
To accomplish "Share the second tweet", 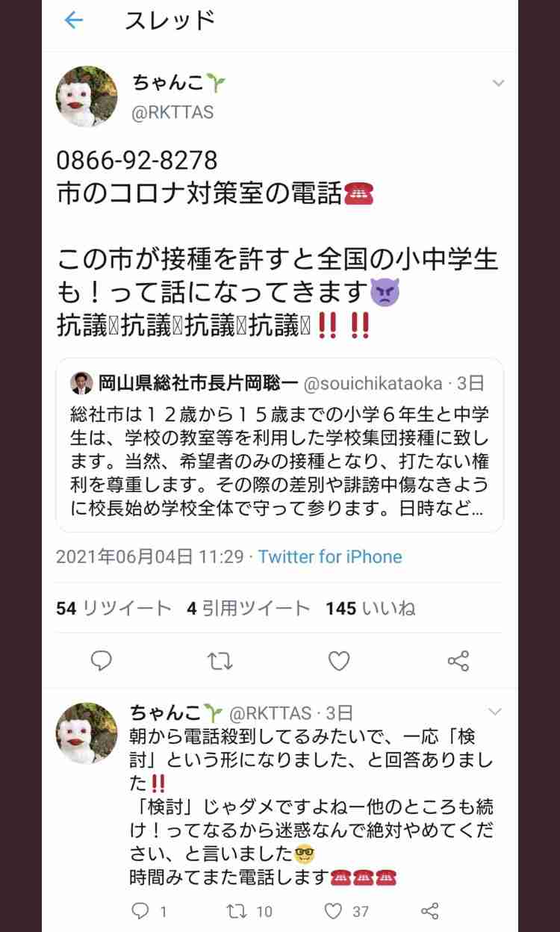I will [429, 910].
